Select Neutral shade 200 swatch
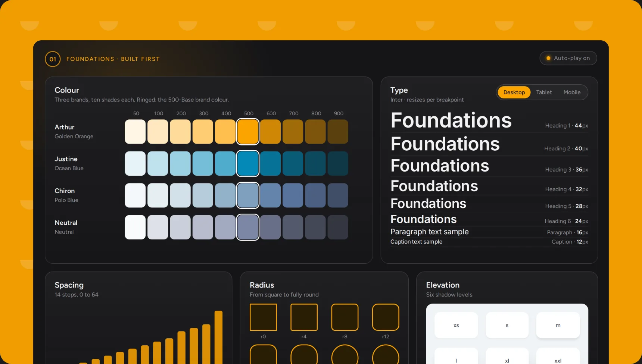Viewport: 642px width, 364px height. click(180, 227)
